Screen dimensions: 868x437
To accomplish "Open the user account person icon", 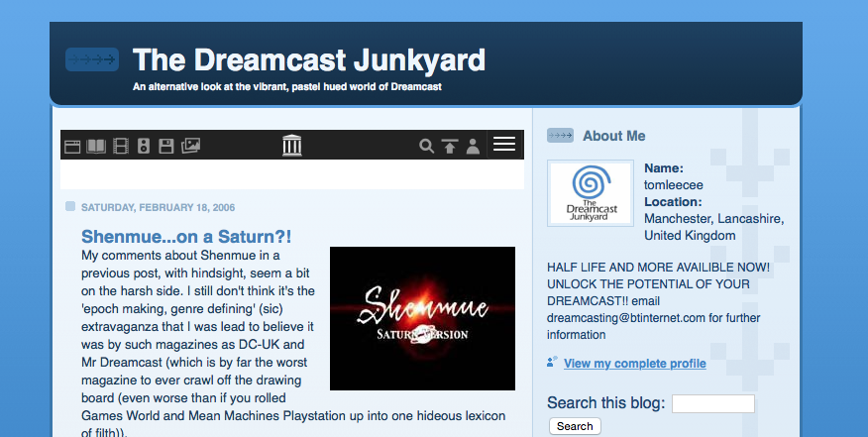I will pos(473,147).
